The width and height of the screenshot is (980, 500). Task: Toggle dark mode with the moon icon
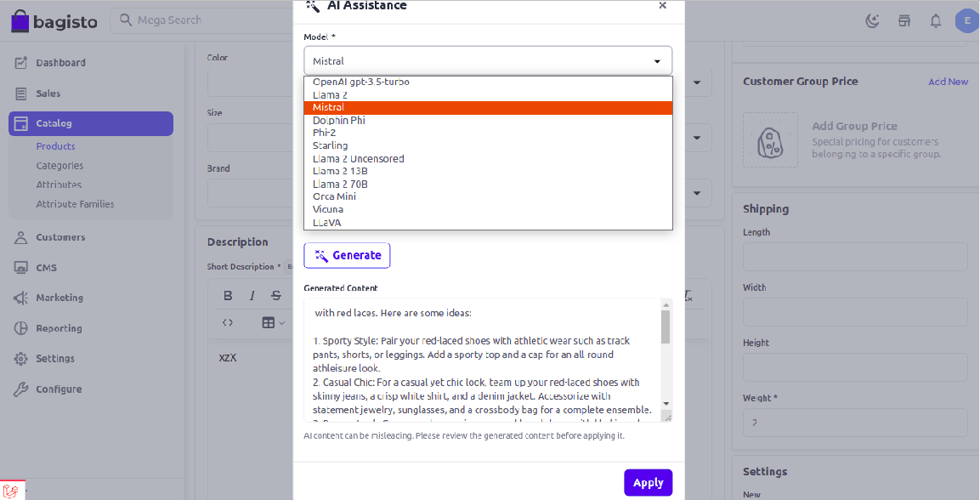(x=872, y=20)
